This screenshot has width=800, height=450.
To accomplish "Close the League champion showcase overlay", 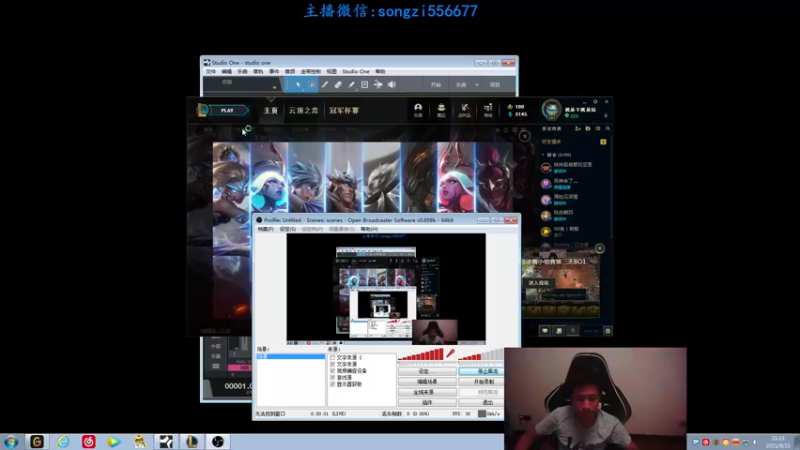I will point(524,136).
